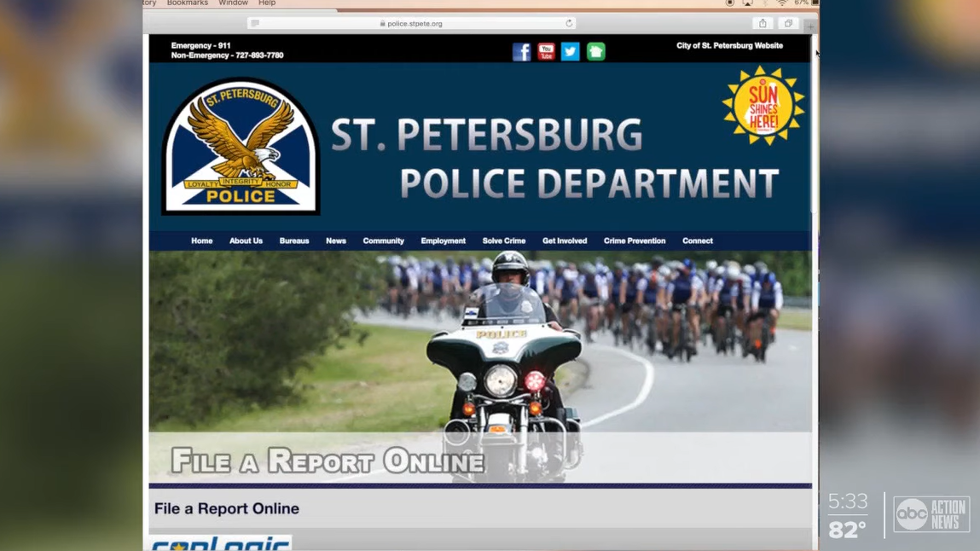Screen dimensions: 980x551
Task: Click the page vertical scrollbar
Action: [815, 125]
